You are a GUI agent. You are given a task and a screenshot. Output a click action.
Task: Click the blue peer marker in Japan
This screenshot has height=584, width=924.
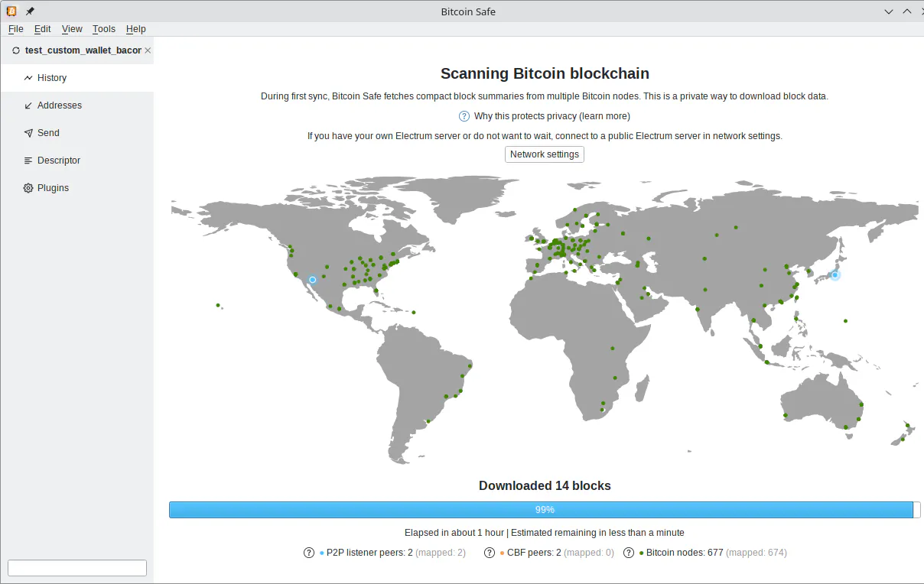(x=835, y=275)
